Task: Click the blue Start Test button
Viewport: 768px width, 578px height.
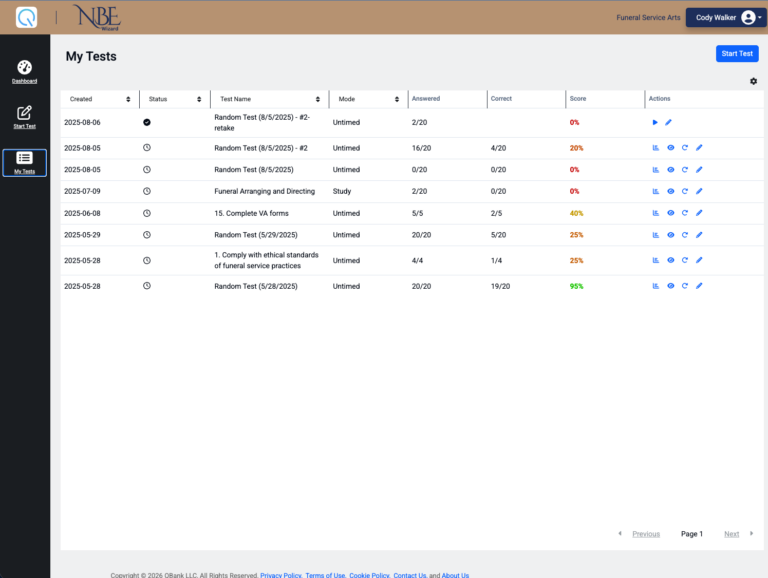Action: point(737,53)
